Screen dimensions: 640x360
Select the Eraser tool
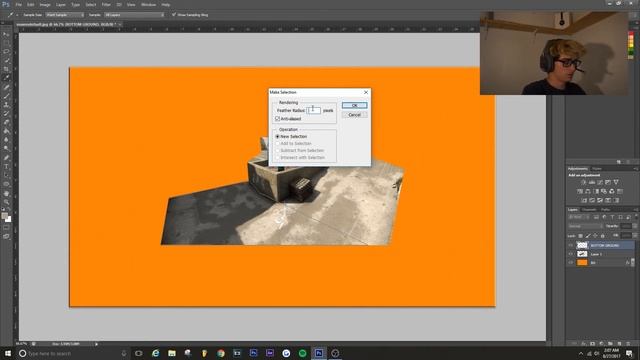6,122
